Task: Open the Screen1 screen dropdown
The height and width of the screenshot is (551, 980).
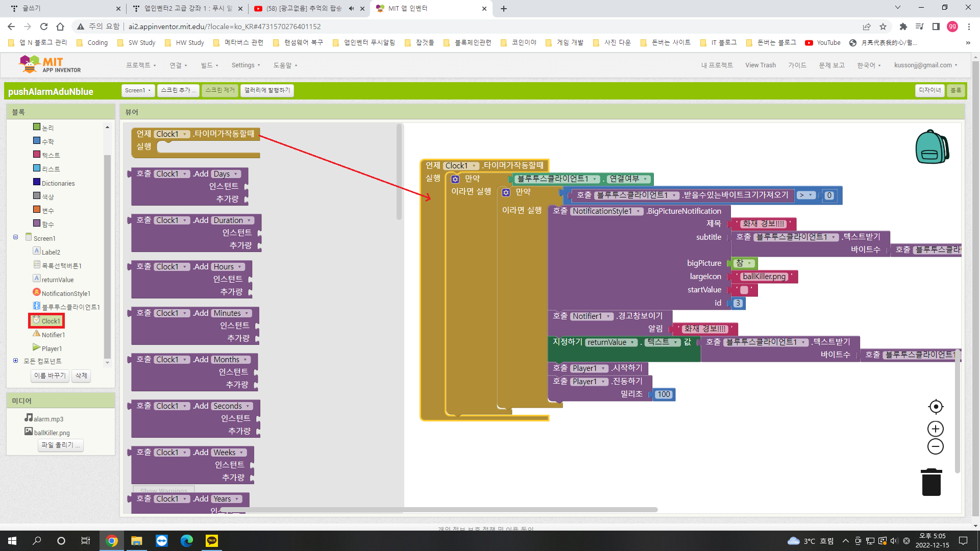Action: [x=138, y=90]
